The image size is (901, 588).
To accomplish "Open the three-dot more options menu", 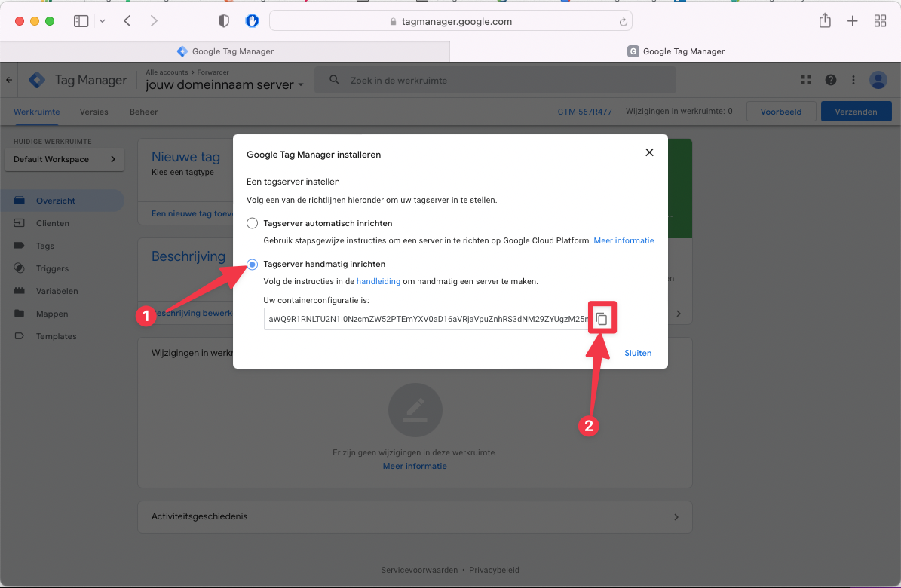I will (853, 80).
